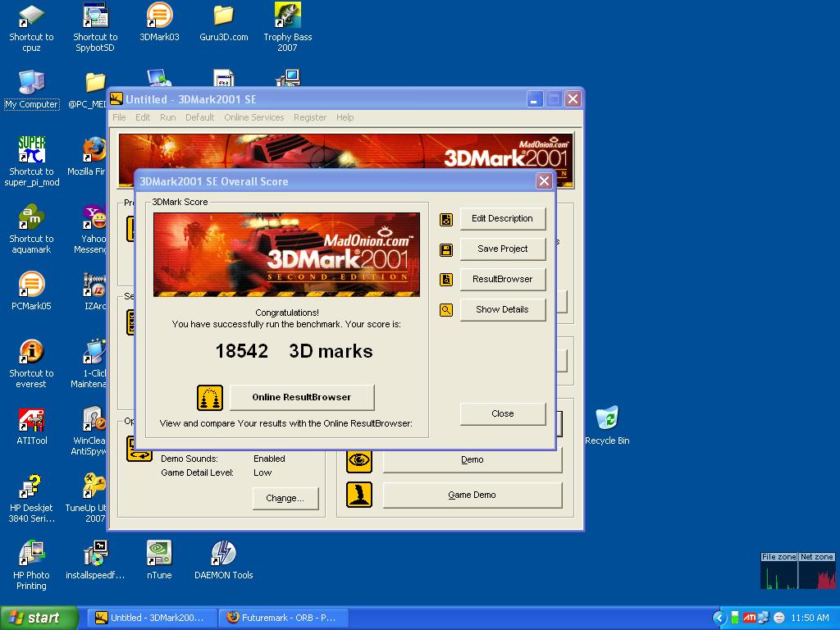Open the 3DMark03 desktop icon
This screenshot has width=840, height=630.
159,22
